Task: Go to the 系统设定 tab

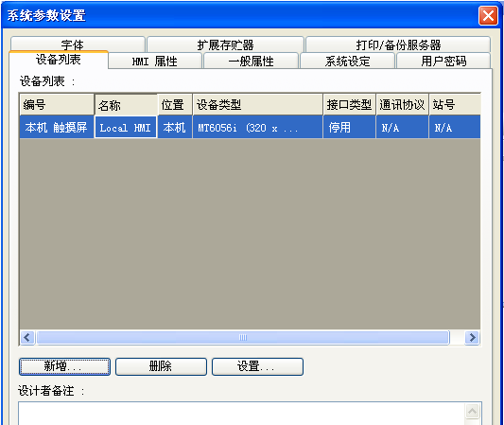Action: pyautogui.click(x=347, y=61)
